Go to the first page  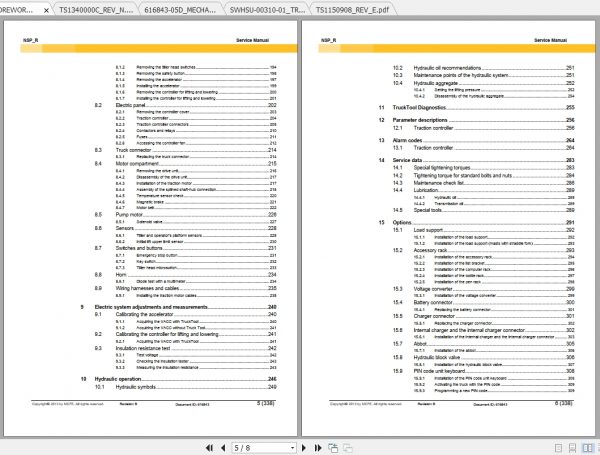[209, 448]
